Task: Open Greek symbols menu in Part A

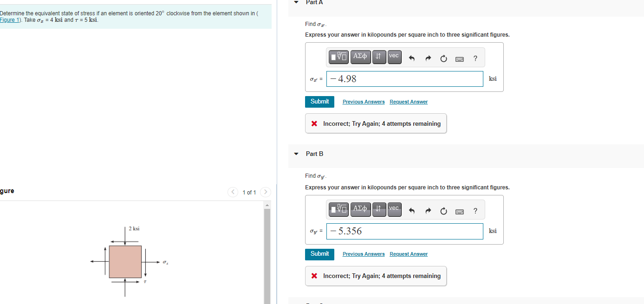Action: 360,57
